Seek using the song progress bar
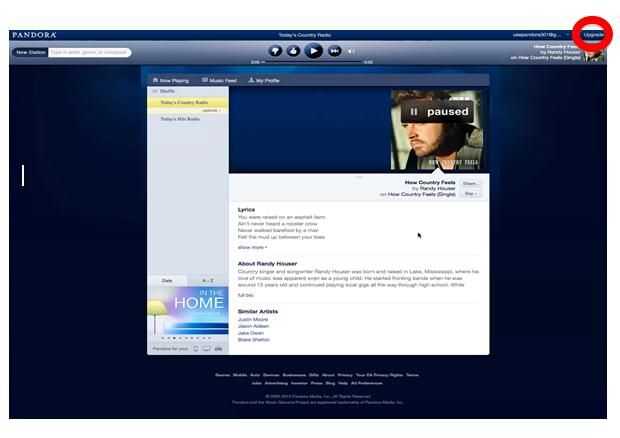Viewport: 620px width, 438px height. 313,62
